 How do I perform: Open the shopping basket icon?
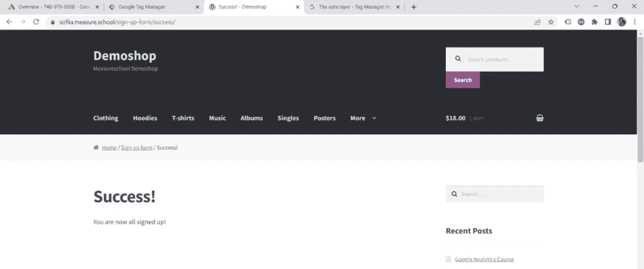click(540, 118)
